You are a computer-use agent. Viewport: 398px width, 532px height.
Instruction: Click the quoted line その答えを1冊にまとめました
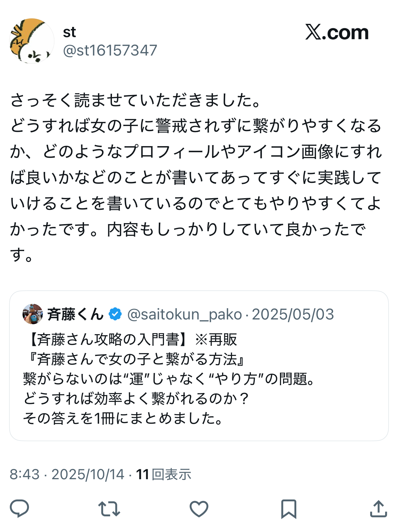122,418
